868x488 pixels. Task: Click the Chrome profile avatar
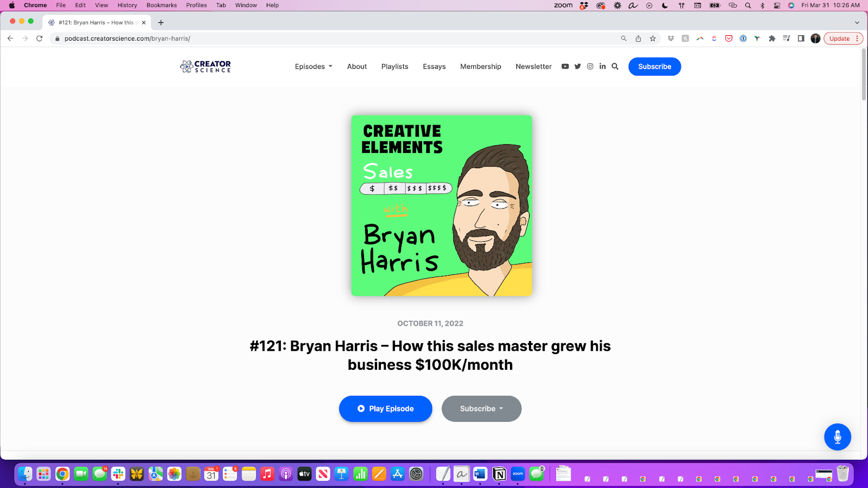coord(815,38)
